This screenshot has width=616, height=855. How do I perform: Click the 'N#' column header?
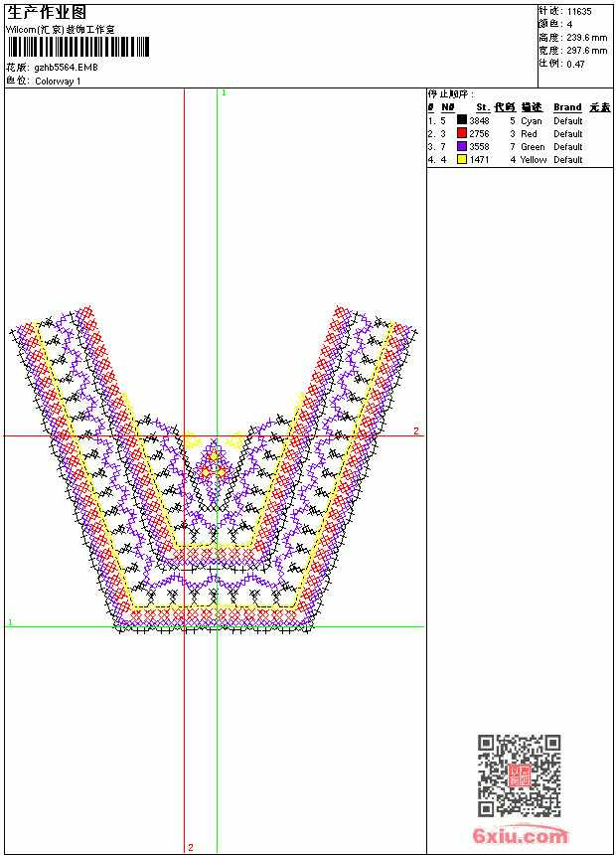(x=447, y=107)
